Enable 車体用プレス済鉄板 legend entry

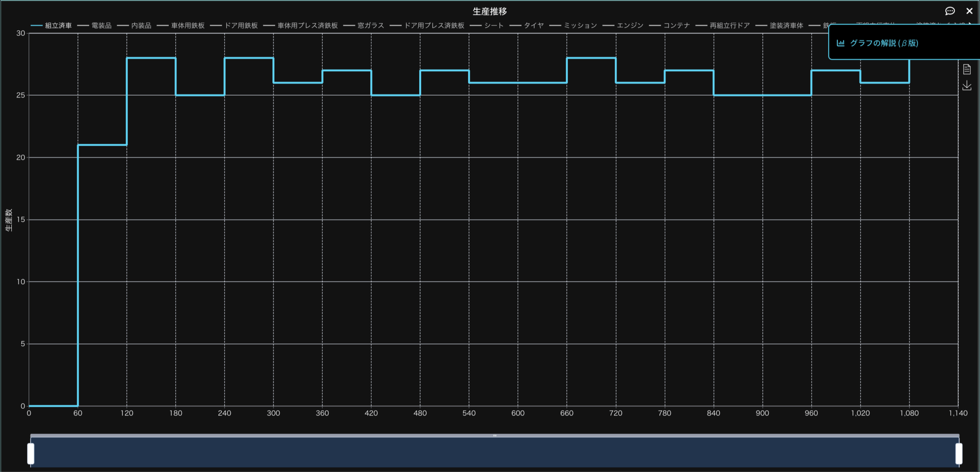pyautogui.click(x=307, y=26)
